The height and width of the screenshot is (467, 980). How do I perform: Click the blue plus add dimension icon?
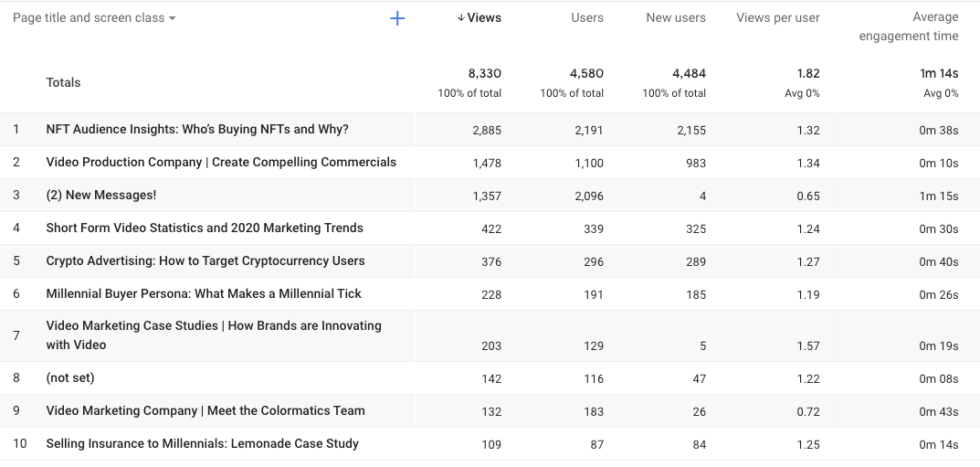(x=397, y=18)
